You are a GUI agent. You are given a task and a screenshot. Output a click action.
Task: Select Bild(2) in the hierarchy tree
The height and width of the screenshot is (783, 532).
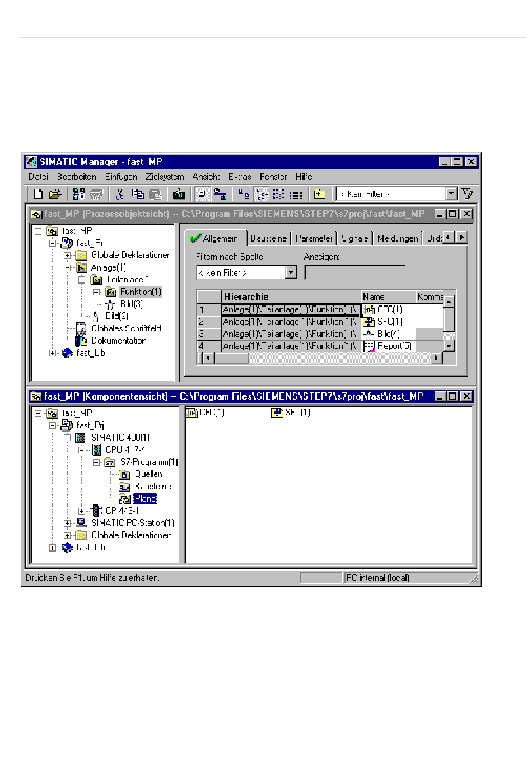pyautogui.click(x=116, y=316)
